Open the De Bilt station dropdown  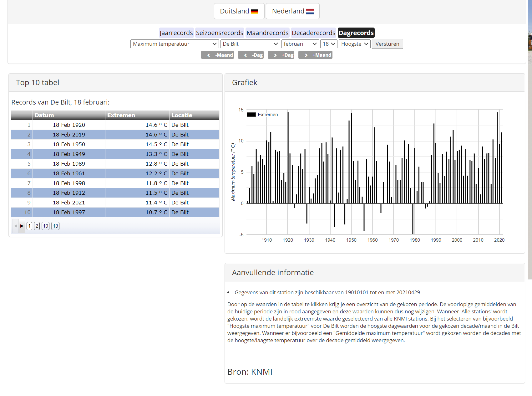click(250, 44)
